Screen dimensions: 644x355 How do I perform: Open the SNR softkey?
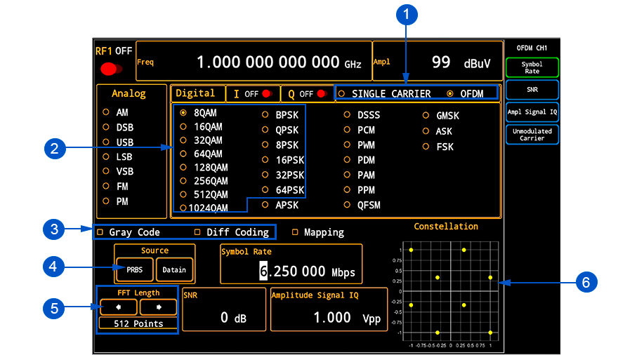532,90
